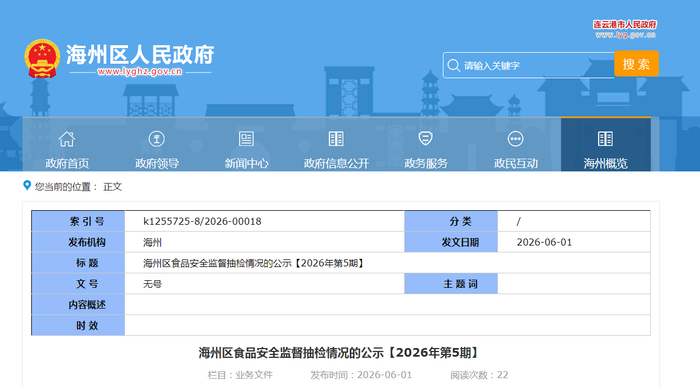
Task: Click the 内容概述 header cell
Action: coord(78,305)
